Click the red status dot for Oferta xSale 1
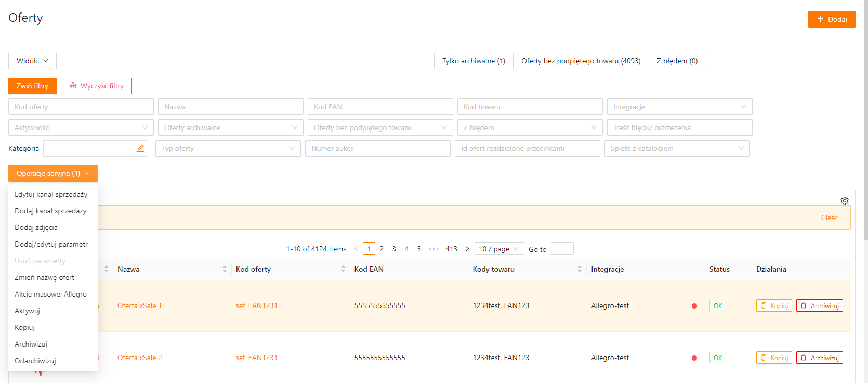 694,306
